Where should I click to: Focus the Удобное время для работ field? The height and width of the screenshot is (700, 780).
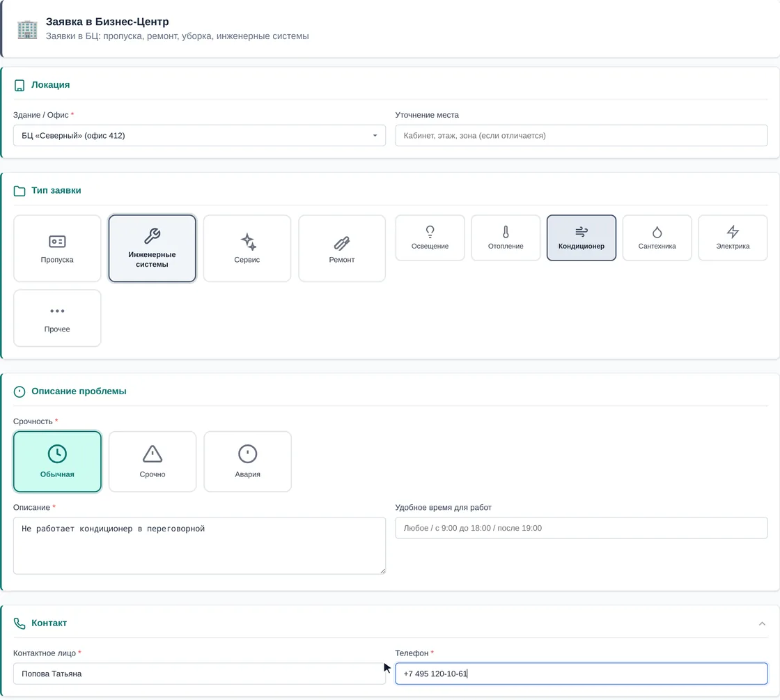582,528
